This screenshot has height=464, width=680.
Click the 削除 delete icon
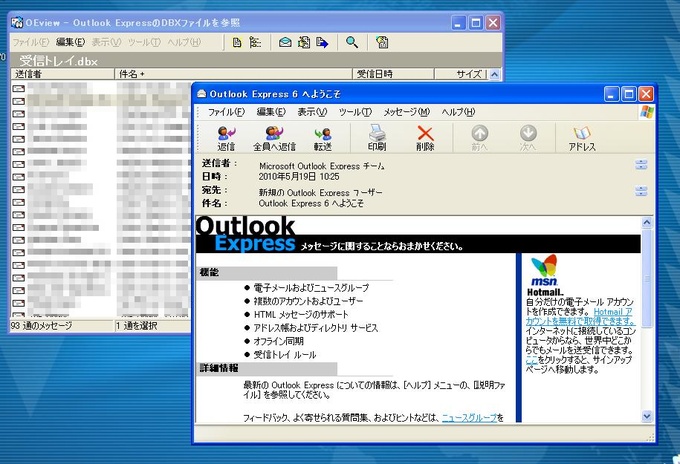click(x=425, y=138)
